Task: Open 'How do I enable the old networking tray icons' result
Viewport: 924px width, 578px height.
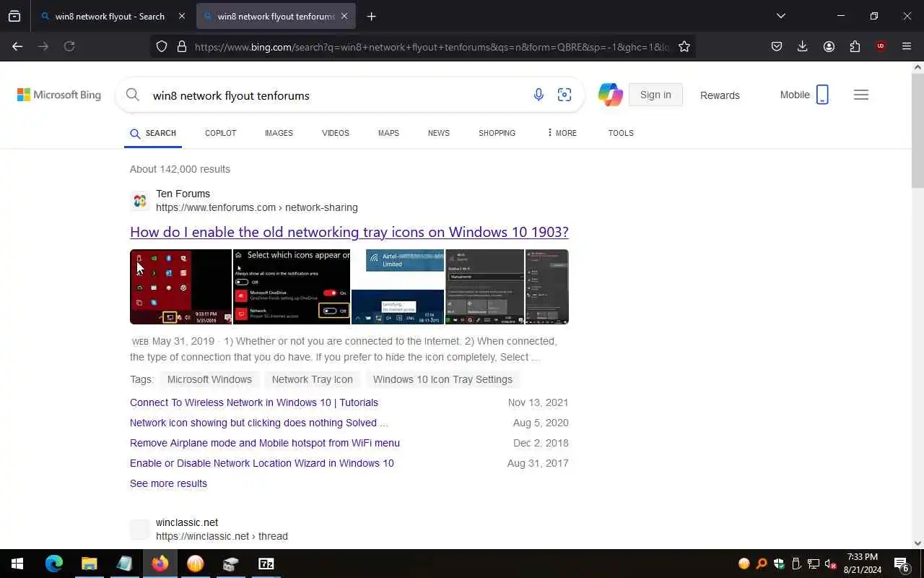Action: click(x=349, y=232)
